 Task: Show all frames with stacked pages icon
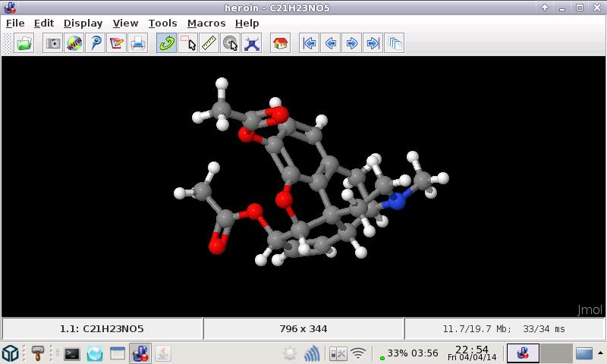(x=395, y=43)
